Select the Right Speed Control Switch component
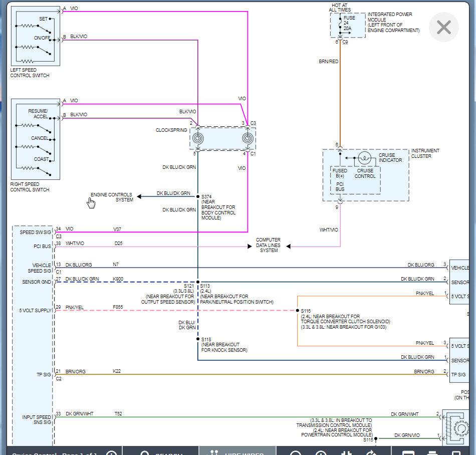This screenshot has width=476, height=455. (x=35, y=139)
